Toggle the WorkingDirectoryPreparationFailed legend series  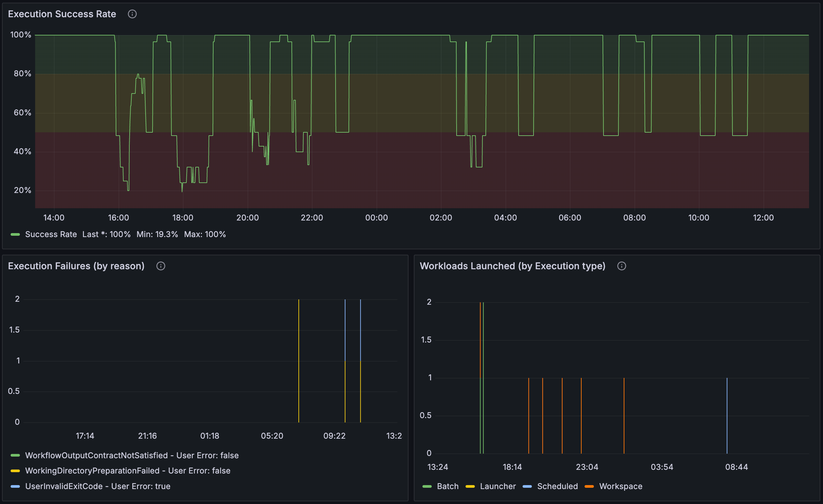(x=128, y=471)
